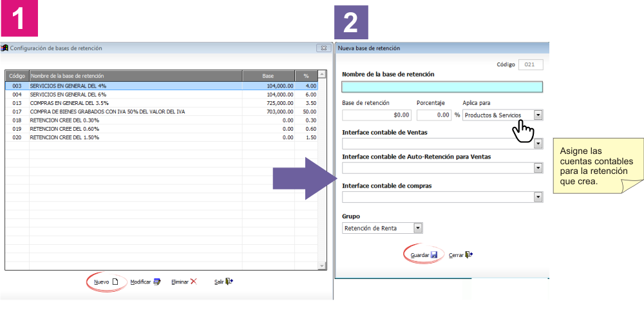Close the Configuración de bases de retención window

click(x=324, y=48)
